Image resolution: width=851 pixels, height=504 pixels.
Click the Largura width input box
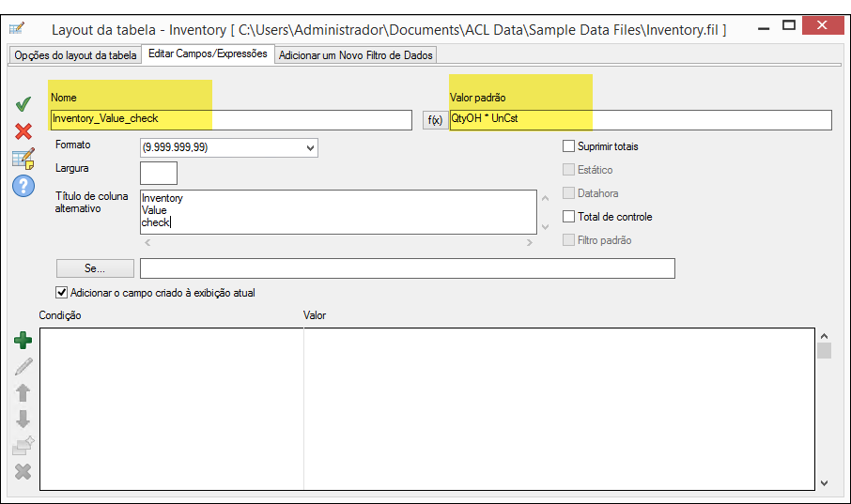(158, 173)
